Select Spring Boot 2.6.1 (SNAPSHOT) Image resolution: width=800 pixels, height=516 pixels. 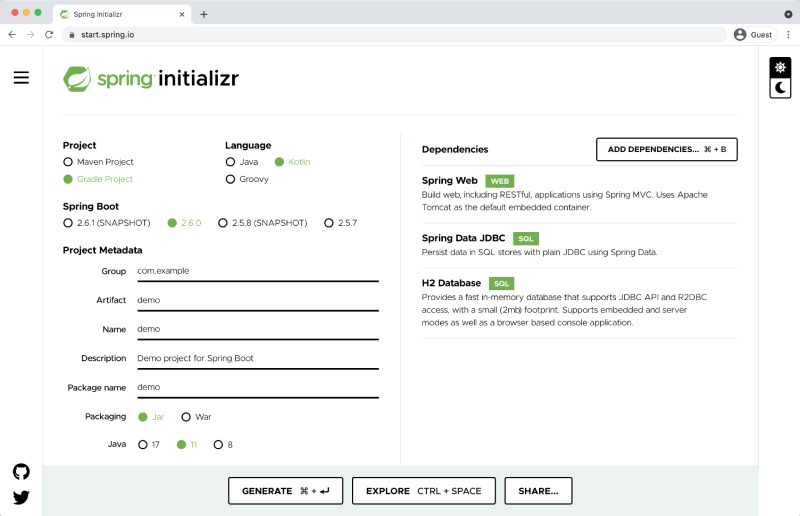[x=107, y=223]
